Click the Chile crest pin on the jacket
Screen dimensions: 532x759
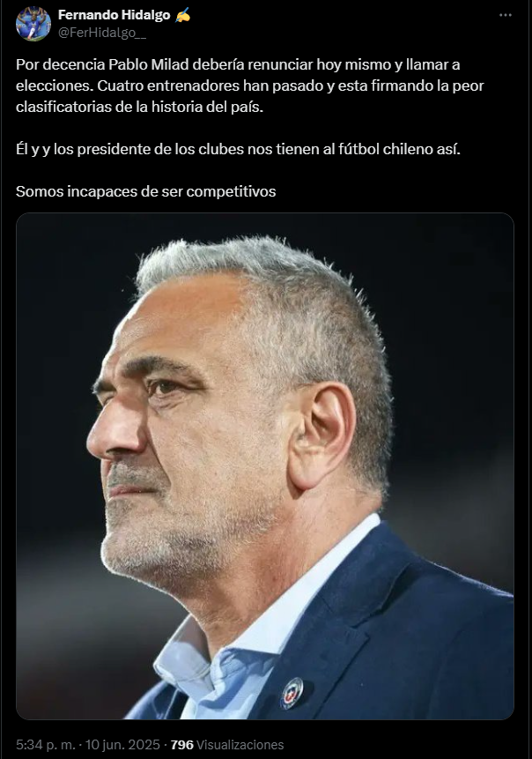292,693
